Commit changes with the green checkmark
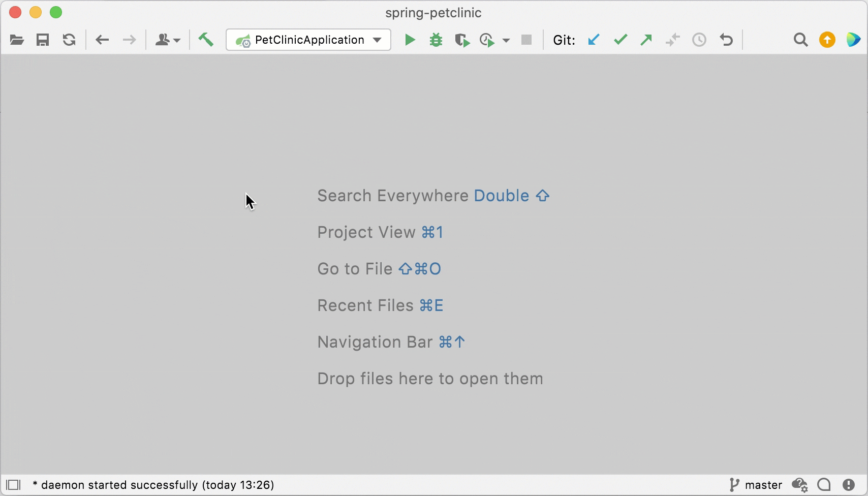This screenshot has width=868, height=496. (x=621, y=40)
